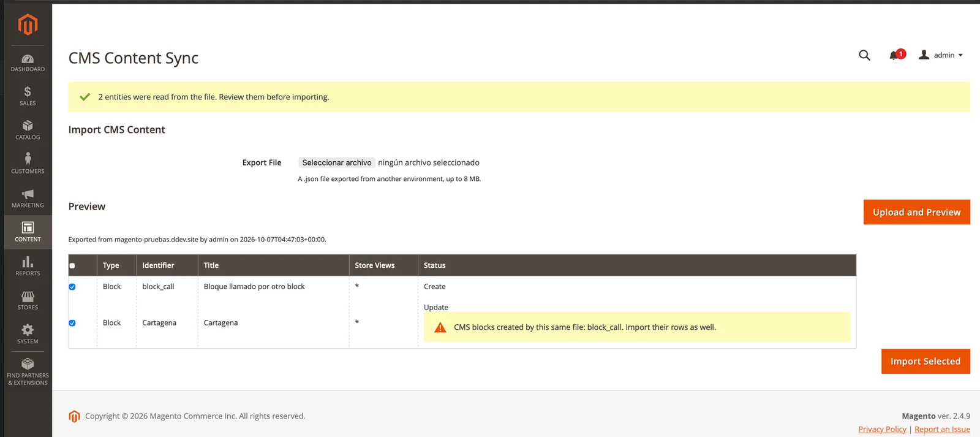Click Upload and Preview button
Image resolution: width=980 pixels, height=437 pixels.
[917, 212]
